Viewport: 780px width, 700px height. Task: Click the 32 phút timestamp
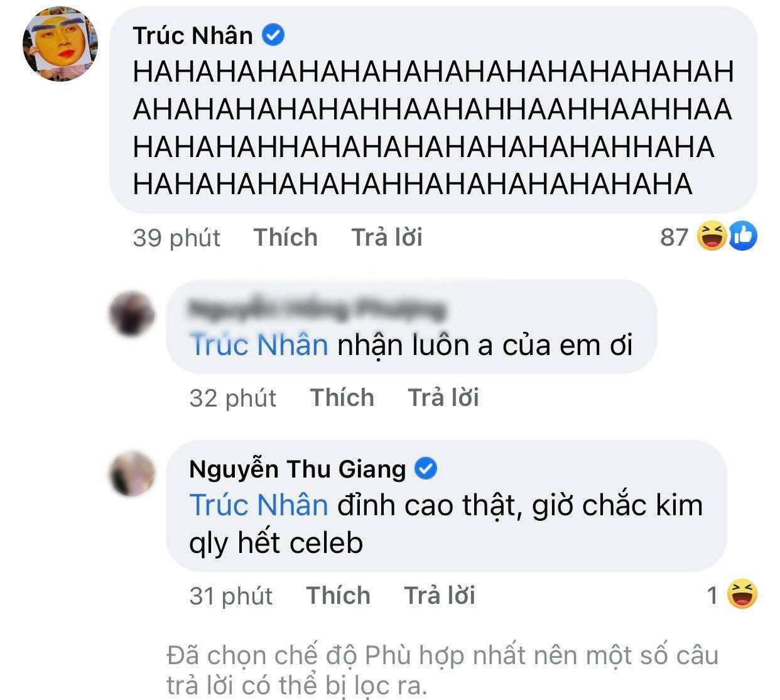tap(234, 397)
